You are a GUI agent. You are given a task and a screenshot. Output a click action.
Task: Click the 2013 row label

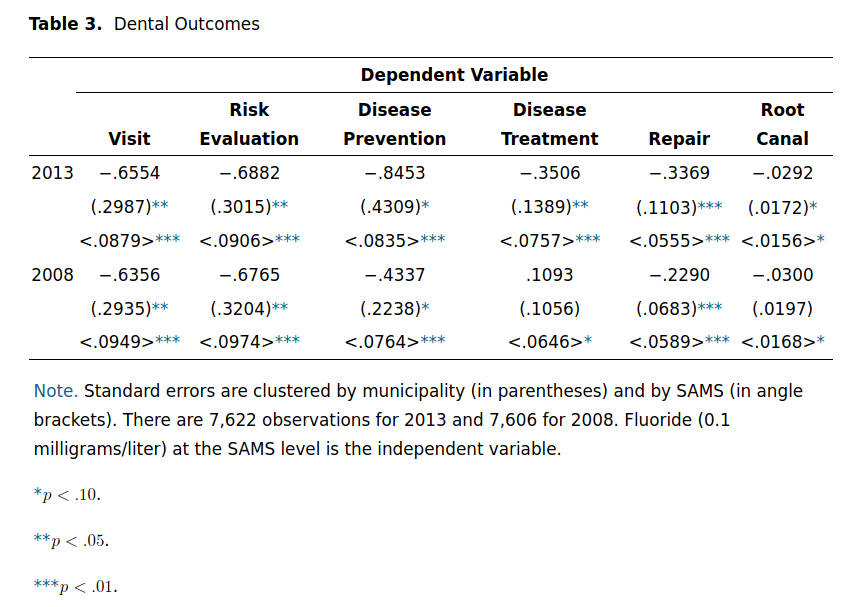(x=52, y=173)
